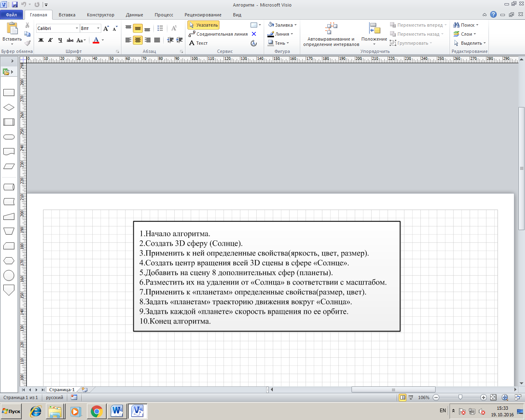Image resolution: width=525 pixels, height=420 pixels.
Task: Click fit page to window icon
Action: tap(493, 397)
